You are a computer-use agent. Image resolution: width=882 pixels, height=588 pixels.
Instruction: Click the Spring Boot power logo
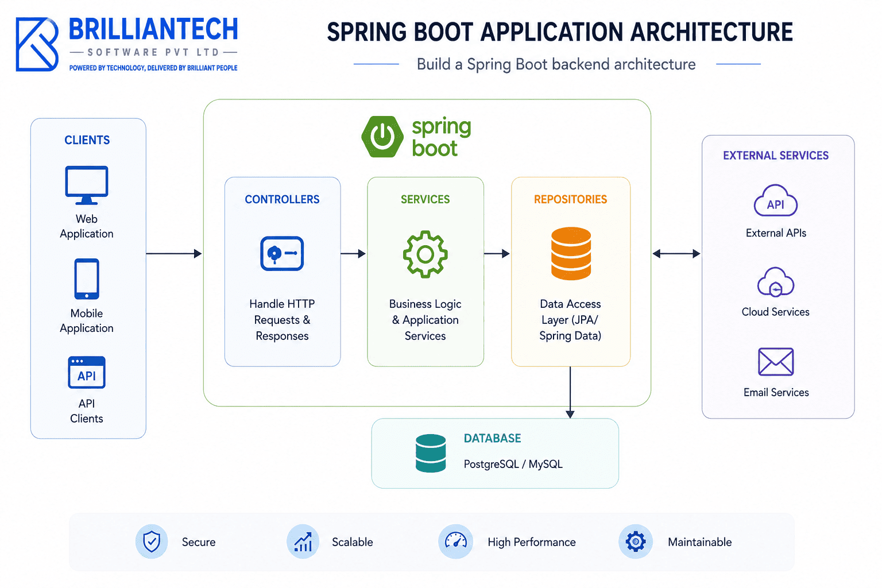click(382, 137)
